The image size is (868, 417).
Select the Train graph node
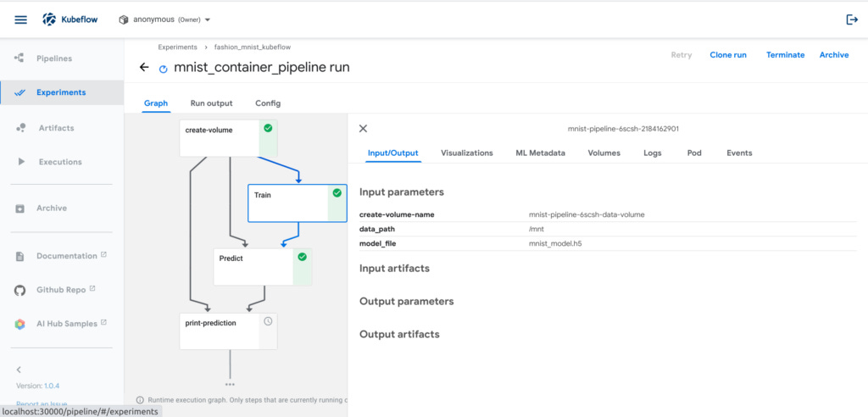[298, 203]
